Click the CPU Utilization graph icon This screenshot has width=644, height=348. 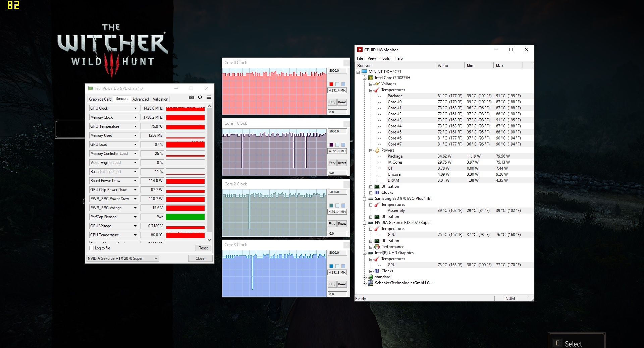click(x=377, y=186)
